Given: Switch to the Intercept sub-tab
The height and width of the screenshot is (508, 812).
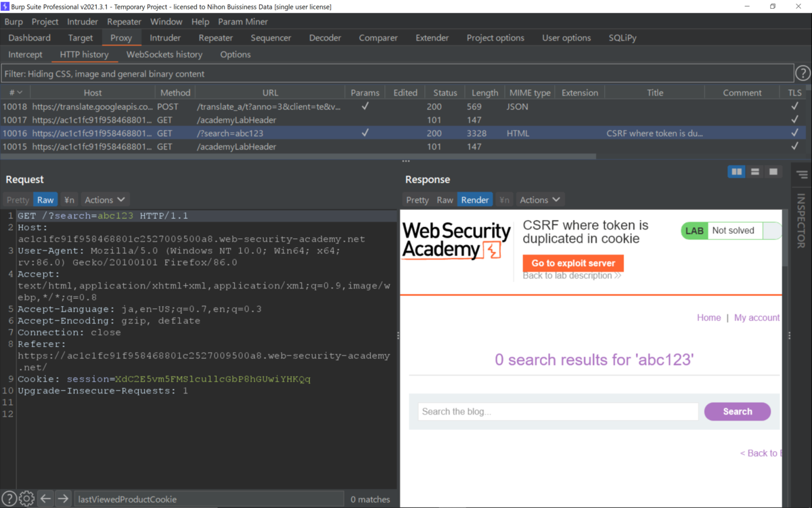Looking at the screenshot, I should point(25,54).
